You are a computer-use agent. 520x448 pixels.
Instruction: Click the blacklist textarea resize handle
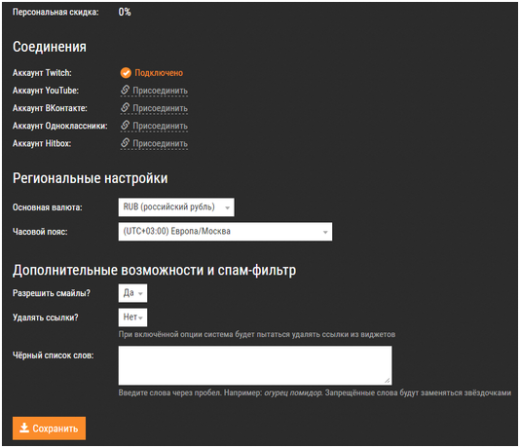click(387, 380)
